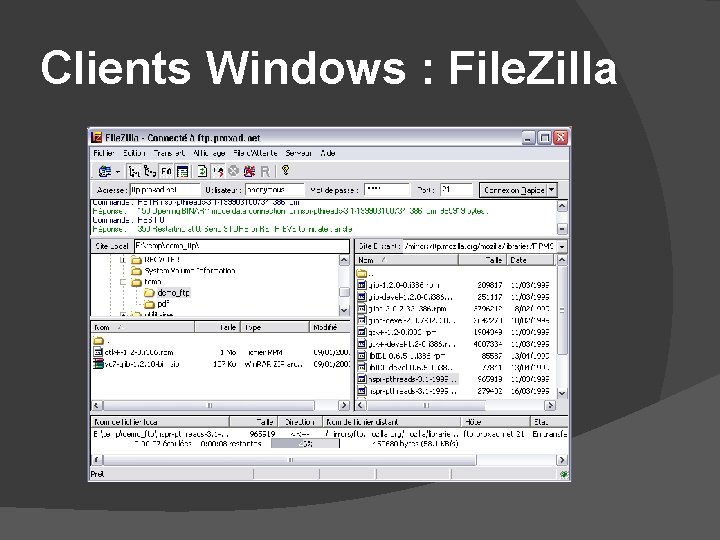Viewport: 720px width, 540px height.
Task: Click the red disconnect toolbar icon
Action: (249, 171)
